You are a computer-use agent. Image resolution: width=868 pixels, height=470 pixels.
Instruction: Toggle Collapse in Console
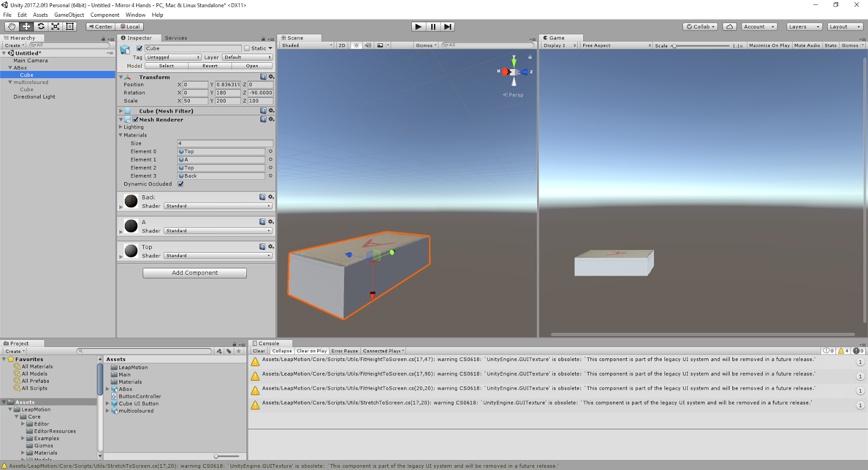(x=282, y=351)
